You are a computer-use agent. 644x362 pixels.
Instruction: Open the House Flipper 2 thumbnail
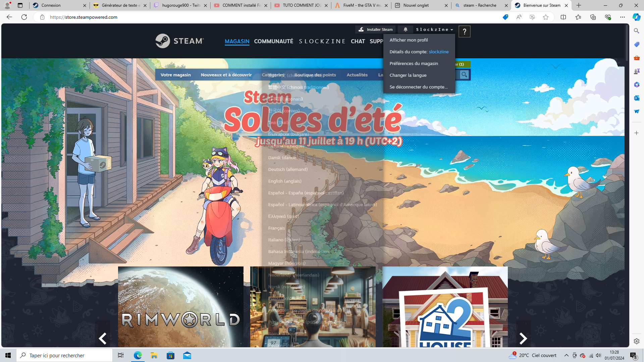pyautogui.click(x=445, y=307)
